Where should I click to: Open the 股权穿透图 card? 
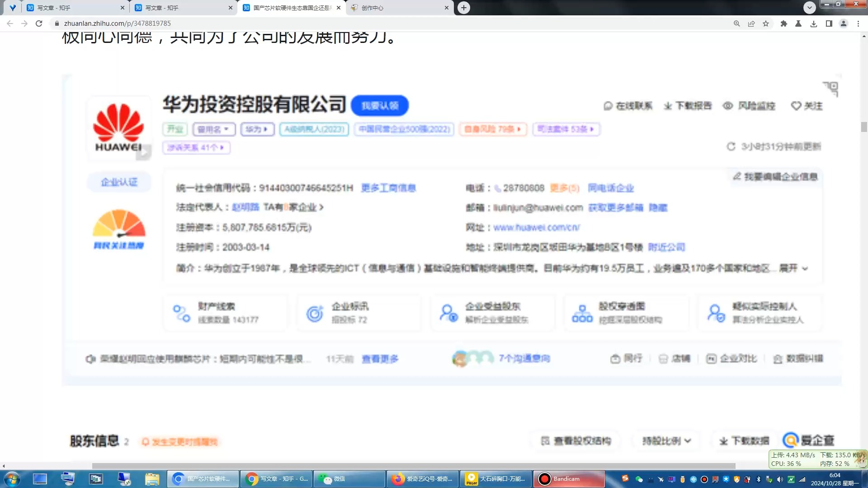626,313
